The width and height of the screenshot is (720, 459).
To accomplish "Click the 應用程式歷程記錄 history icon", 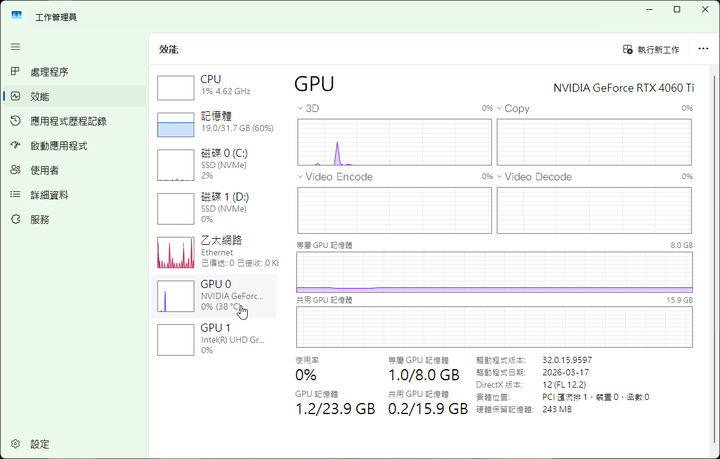I will (x=15, y=121).
